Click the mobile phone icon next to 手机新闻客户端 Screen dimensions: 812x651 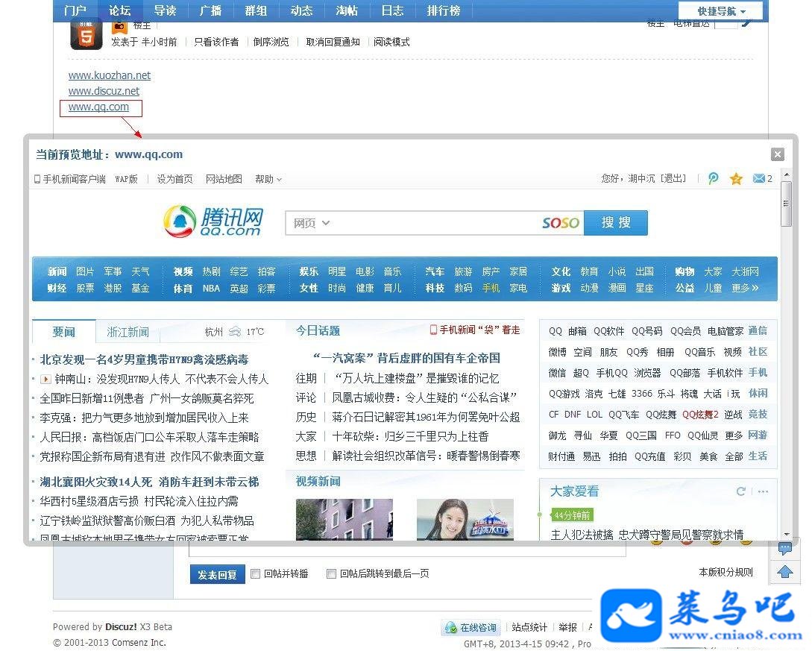37,179
